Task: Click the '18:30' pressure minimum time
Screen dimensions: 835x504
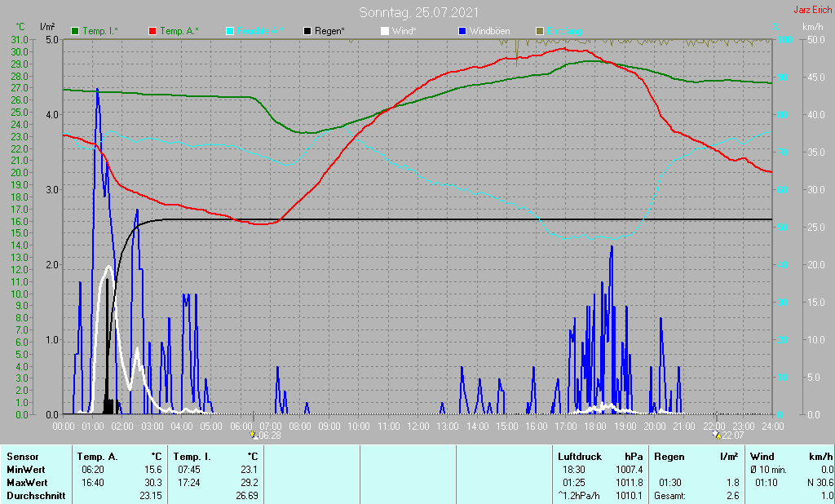Action: [x=573, y=470]
